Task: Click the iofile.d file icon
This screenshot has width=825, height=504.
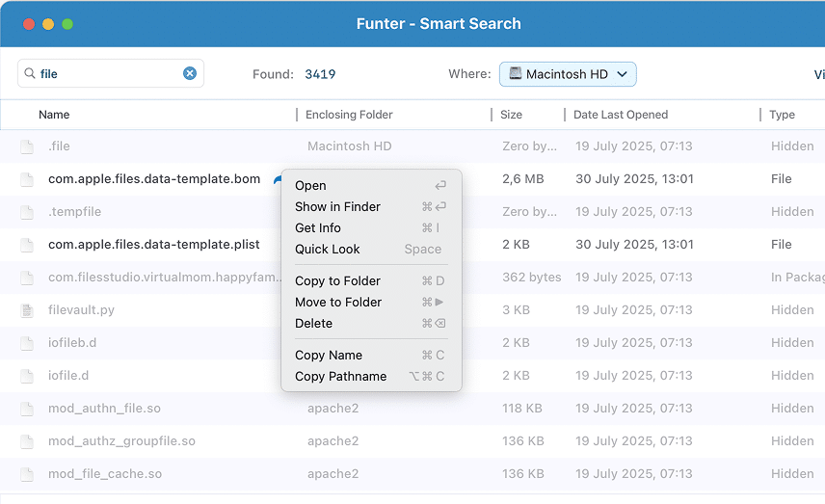Action: [27, 376]
